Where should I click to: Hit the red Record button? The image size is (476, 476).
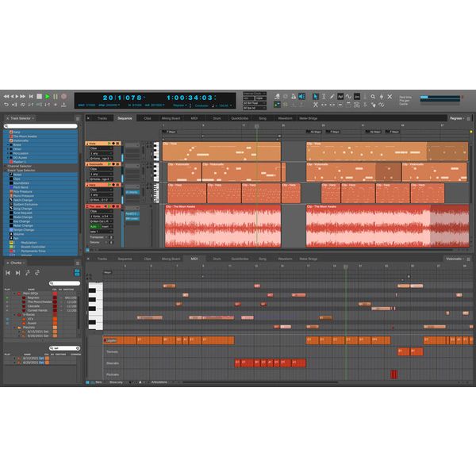click(64, 96)
